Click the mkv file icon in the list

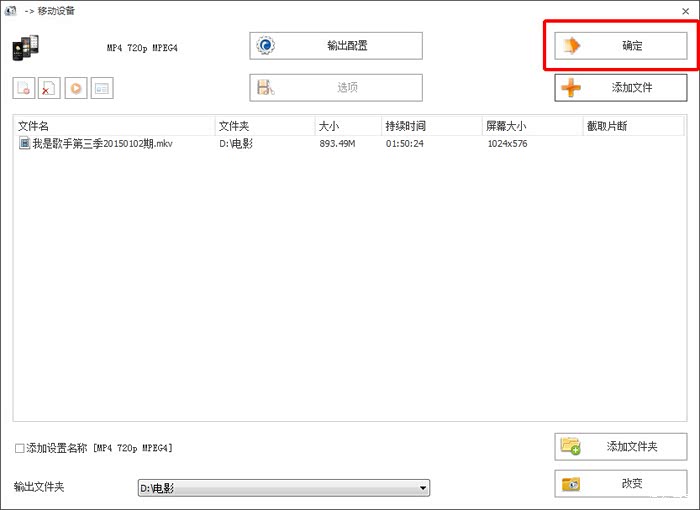(25, 143)
